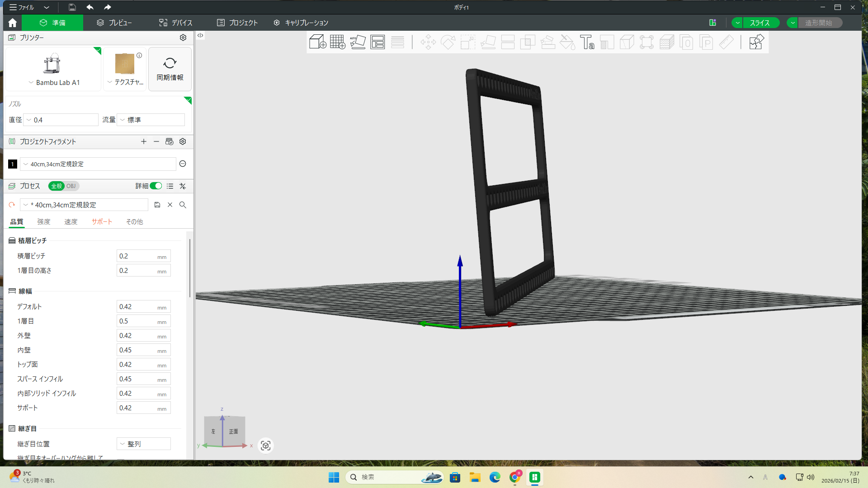The height and width of the screenshot is (488, 868).
Task: Click the 同期情報 sync button
Action: [x=170, y=69]
